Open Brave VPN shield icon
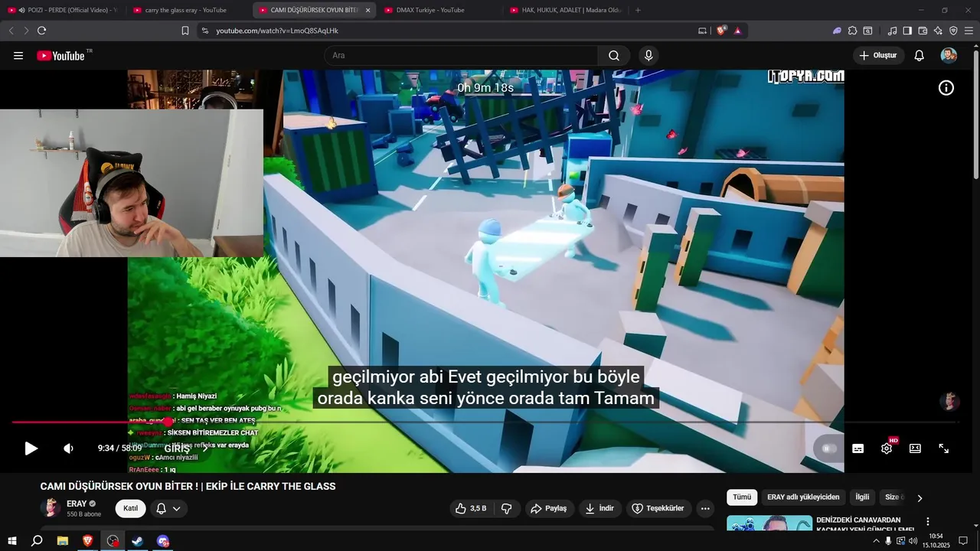The height and width of the screenshot is (551, 980). click(953, 31)
